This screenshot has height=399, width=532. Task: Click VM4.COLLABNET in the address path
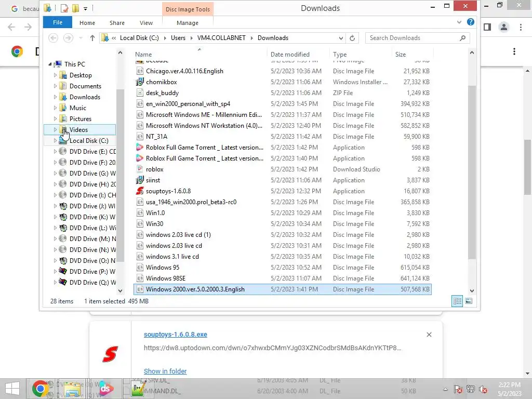point(221,38)
